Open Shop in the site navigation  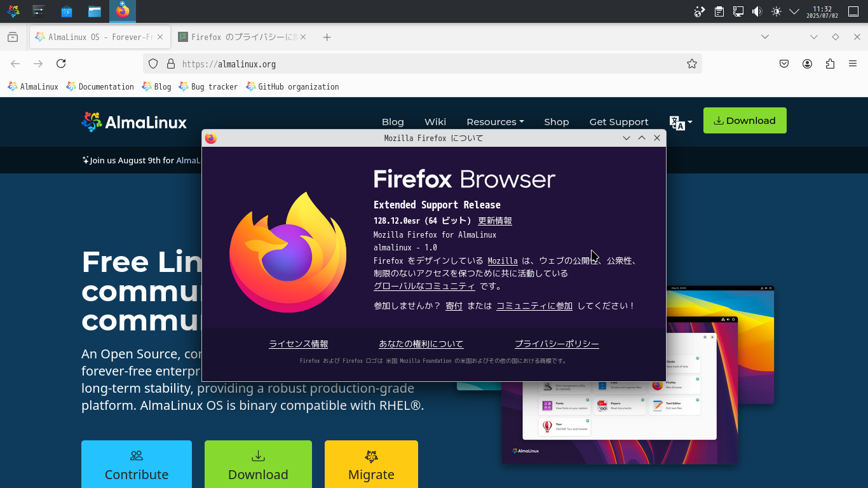pos(557,122)
